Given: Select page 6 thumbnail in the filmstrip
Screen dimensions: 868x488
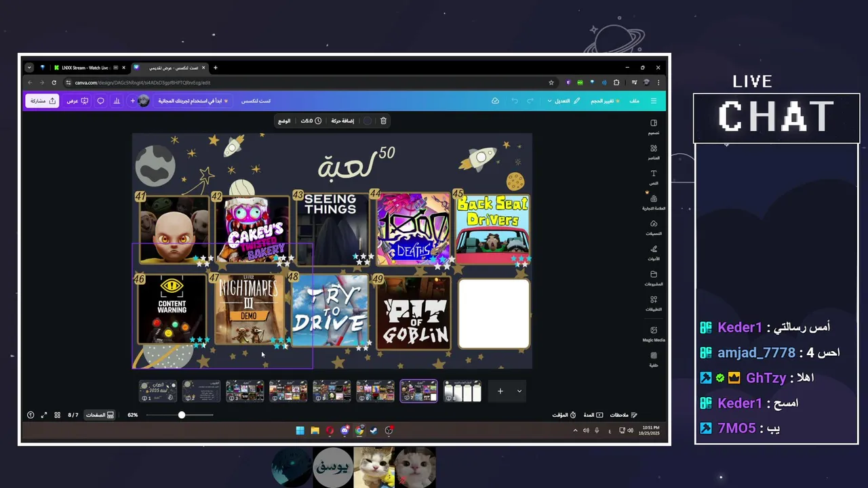Looking at the screenshot, I should click(375, 391).
